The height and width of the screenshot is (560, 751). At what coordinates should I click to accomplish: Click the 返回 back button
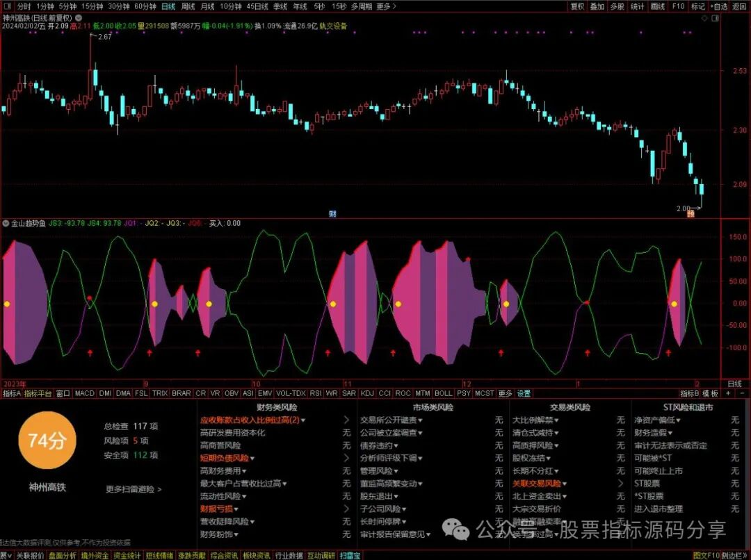tap(739, 6)
